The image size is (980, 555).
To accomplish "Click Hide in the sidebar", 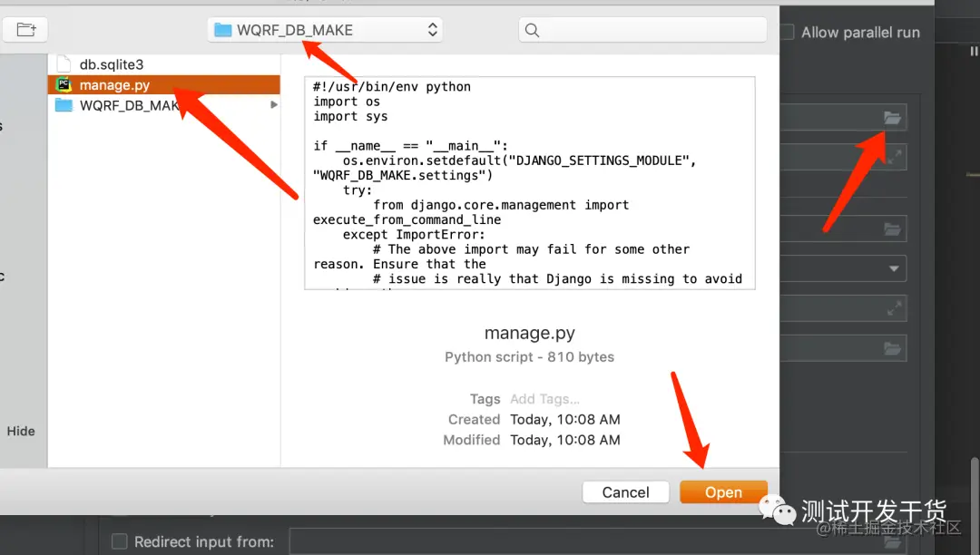I will pos(21,432).
